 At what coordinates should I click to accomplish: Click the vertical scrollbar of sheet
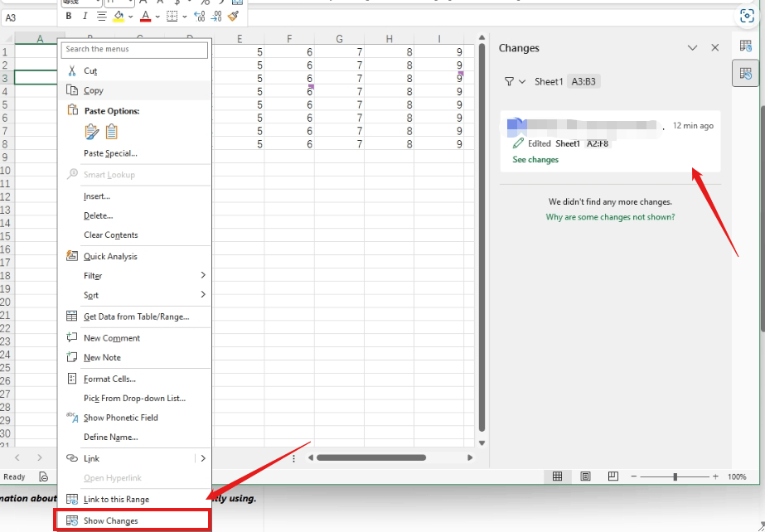point(482,238)
